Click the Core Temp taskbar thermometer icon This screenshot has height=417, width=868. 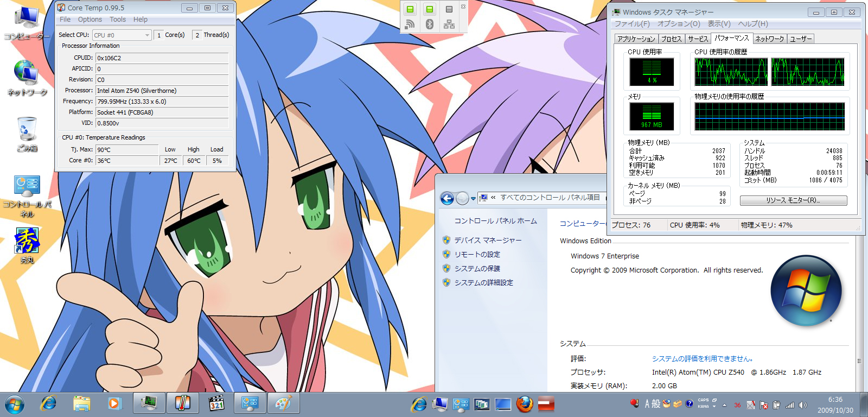pyautogui.click(x=182, y=403)
